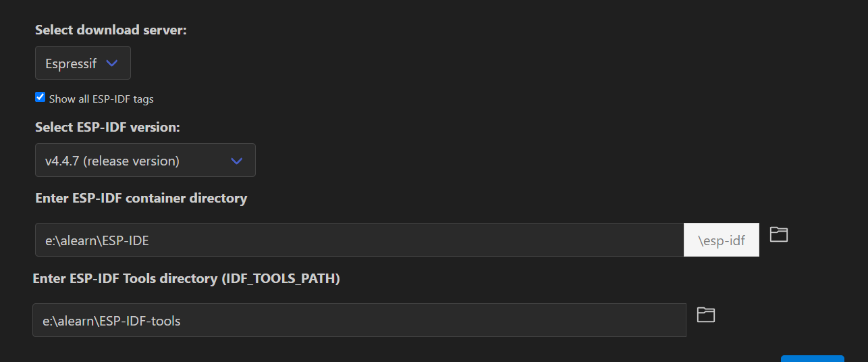868x362 pixels.
Task: Click the Enter ESP-IDF Tools directory heading
Action: (186, 278)
